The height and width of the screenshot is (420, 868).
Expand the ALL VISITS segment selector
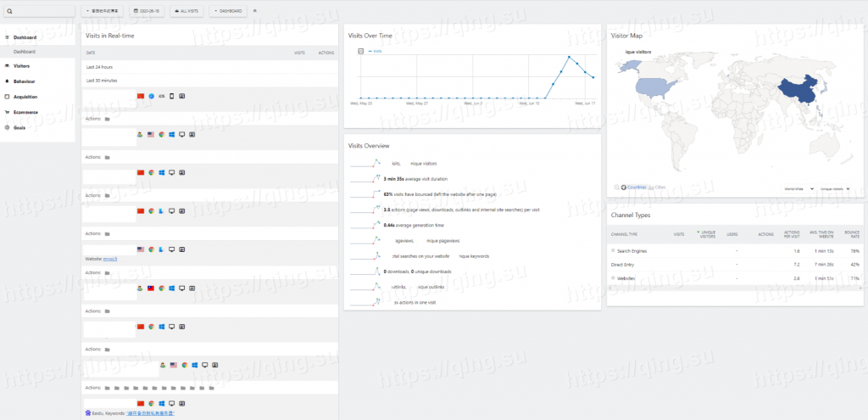186,11
